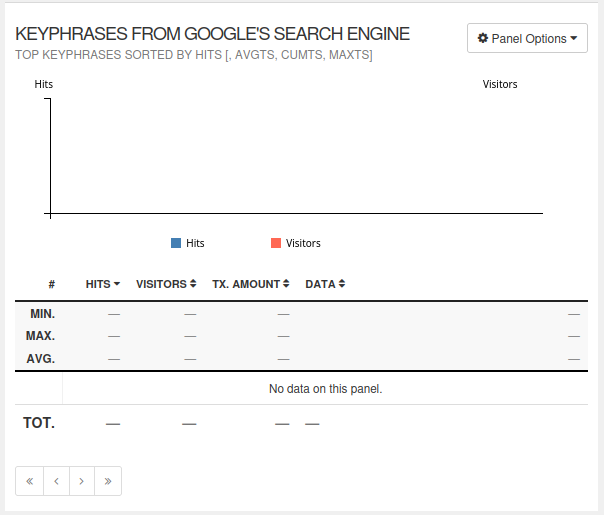604x515 pixels.
Task: Go to first page of results
Action: (x=29, y=481)
